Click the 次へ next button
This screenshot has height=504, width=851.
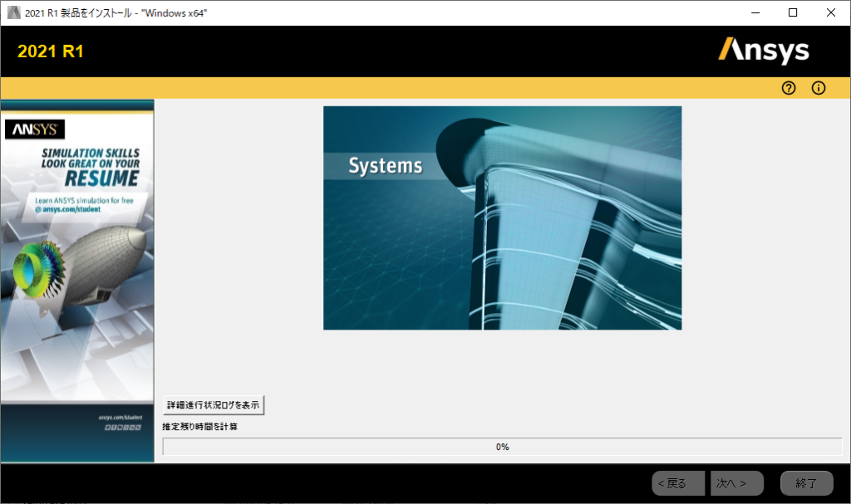click(x=737, y=483)
